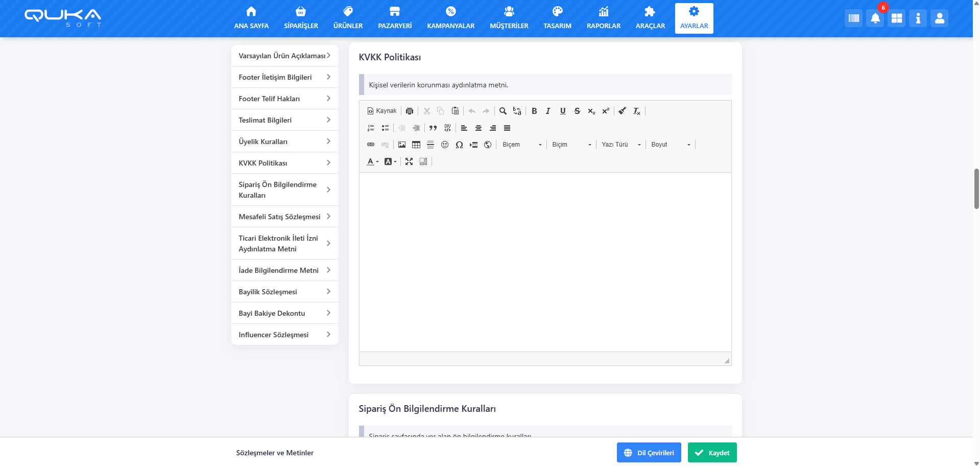This screenshot has height=467, width=980.
Task: Open the Yazı Türü font dropdown
Action: click(620, 145)
